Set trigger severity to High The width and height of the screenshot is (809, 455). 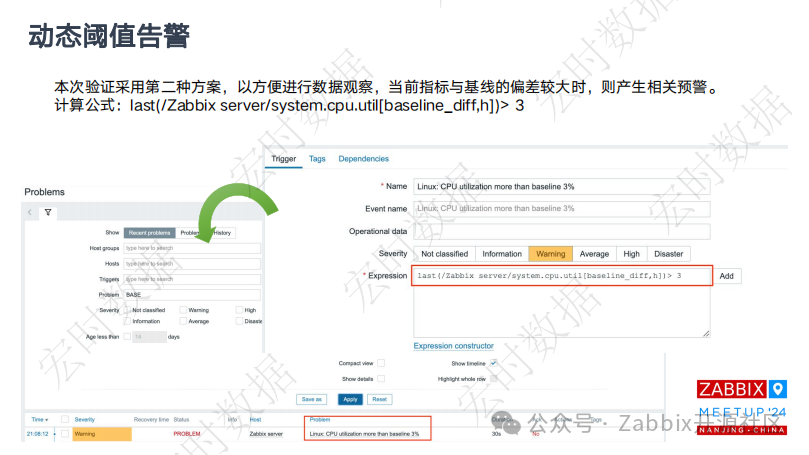pos(632,254)
